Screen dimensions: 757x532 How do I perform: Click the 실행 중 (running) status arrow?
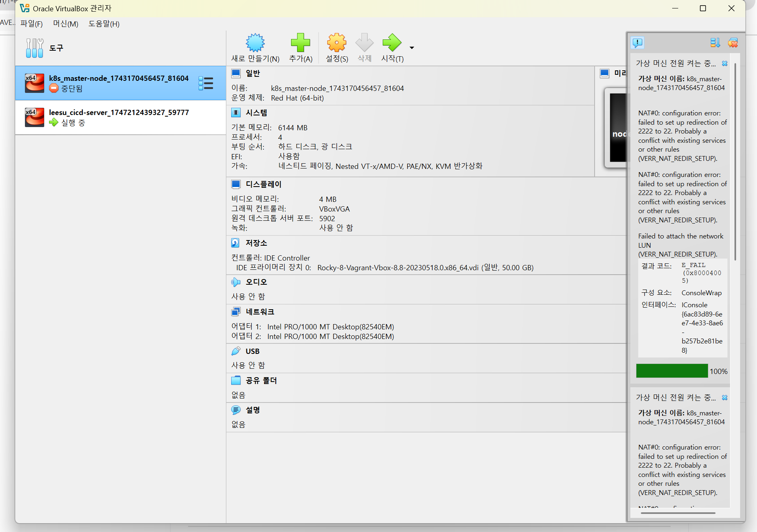54,122
